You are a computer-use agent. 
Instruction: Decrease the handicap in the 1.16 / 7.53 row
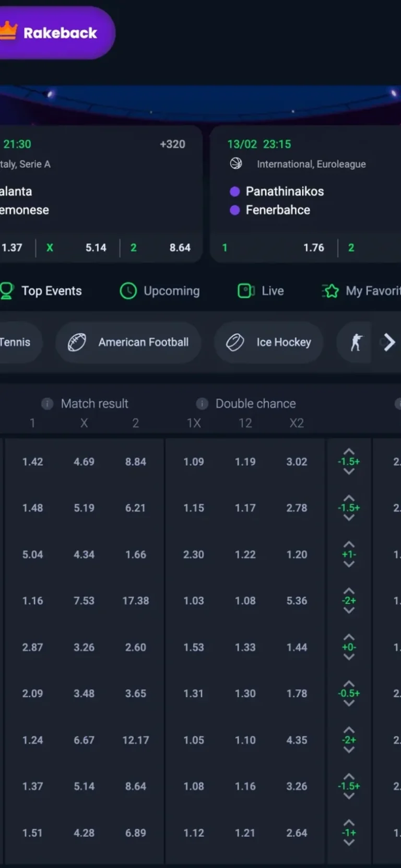click(x=349, y=611)
